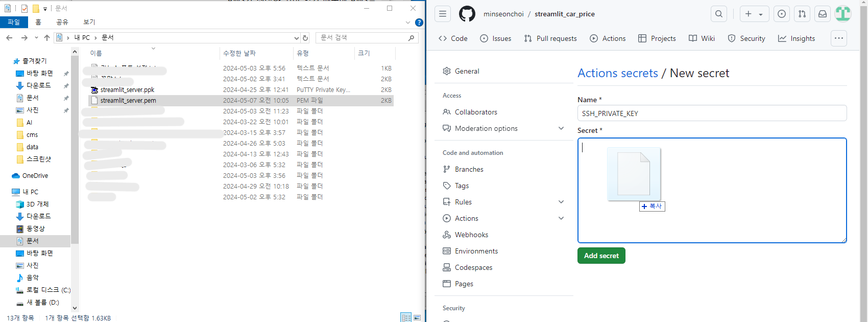Image resolution: width=868 pixels, height=322 pixels.
Task: Switch Explorer to details view icon
Action: 406,317
